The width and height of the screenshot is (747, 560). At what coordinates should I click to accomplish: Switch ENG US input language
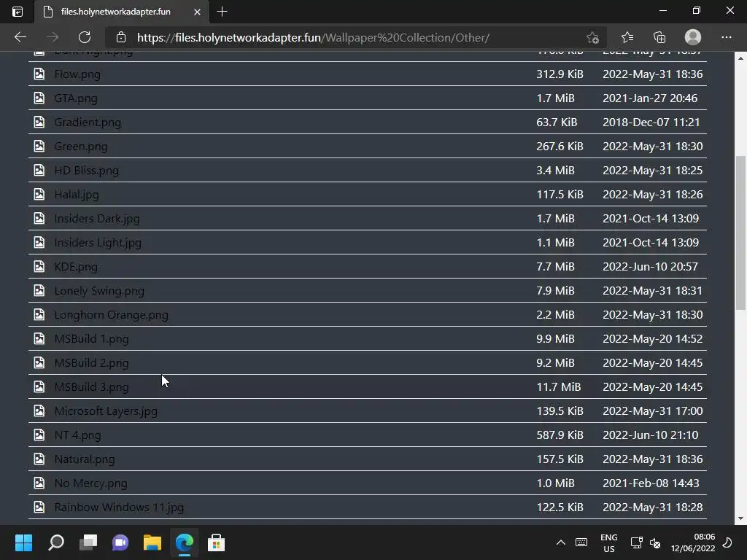pos(609,542)
